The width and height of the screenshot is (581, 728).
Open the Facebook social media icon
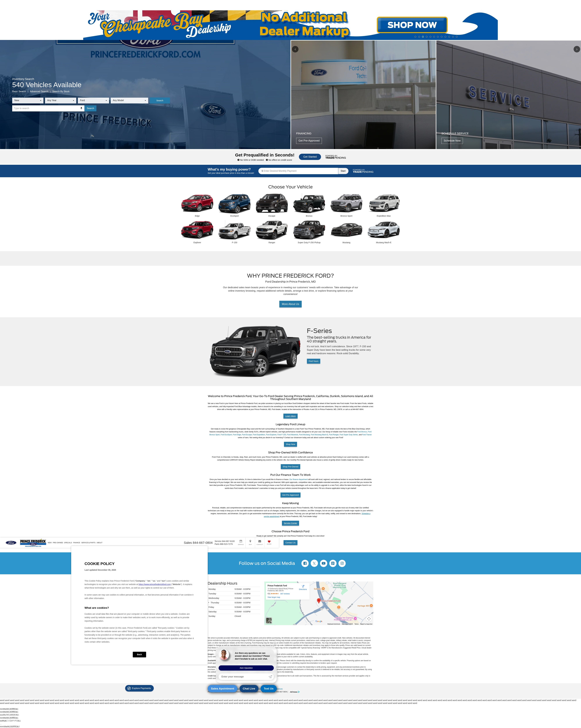tap(305, 563)
